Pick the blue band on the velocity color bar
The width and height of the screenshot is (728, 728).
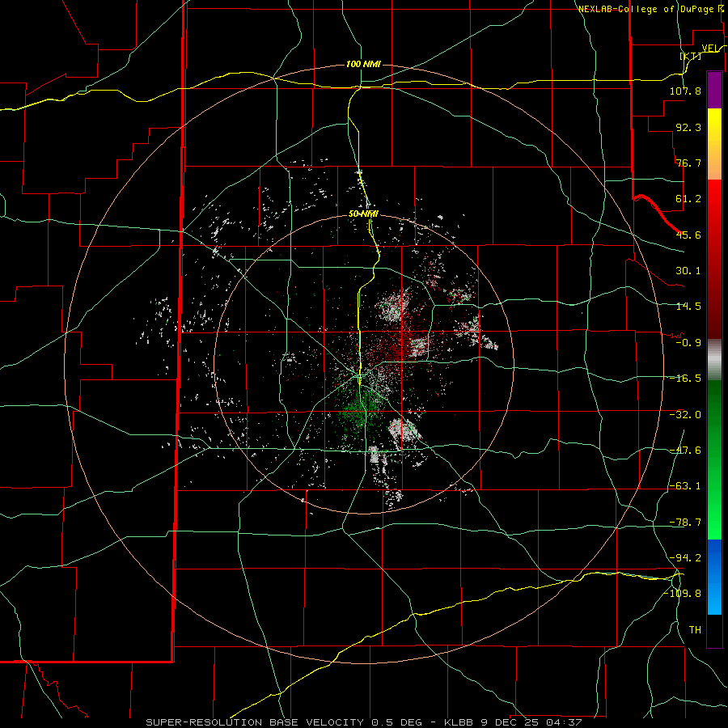tap(714, 577)
